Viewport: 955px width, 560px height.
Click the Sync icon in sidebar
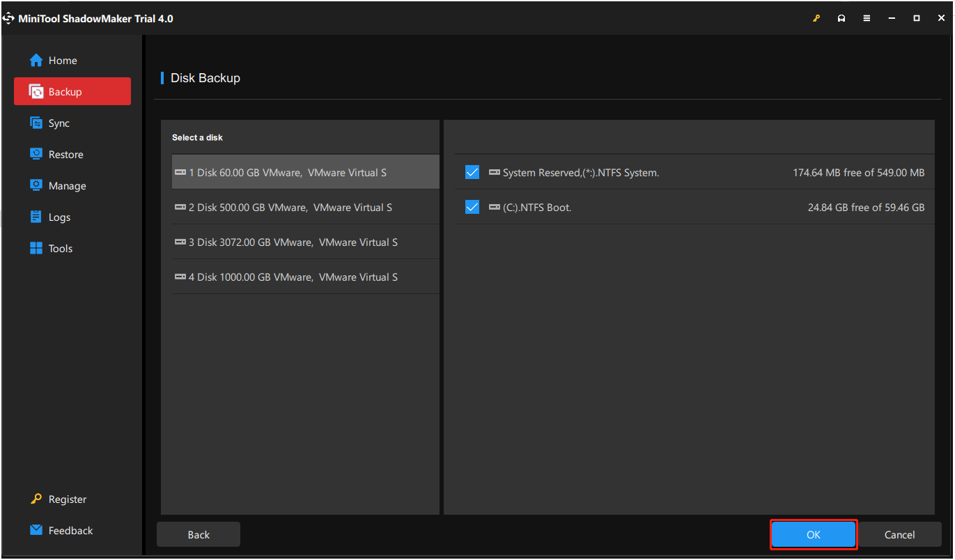(36, 123)
